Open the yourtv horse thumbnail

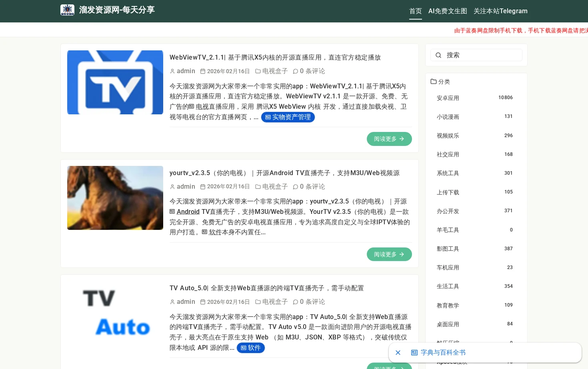pyautogui.click(x=115, y=198)
